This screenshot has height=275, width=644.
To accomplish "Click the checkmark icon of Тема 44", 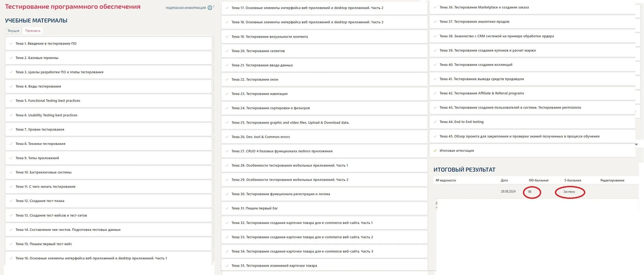I will point(435,122).
